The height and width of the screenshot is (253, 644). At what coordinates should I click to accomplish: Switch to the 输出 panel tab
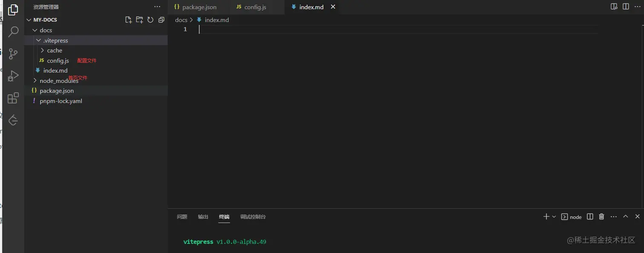[203, 217]
